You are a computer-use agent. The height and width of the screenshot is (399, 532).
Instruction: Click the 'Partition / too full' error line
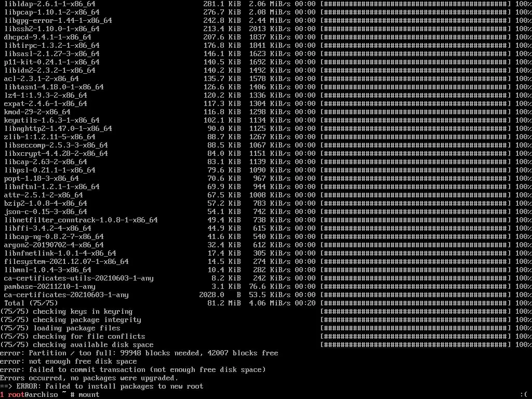[139, 353]
